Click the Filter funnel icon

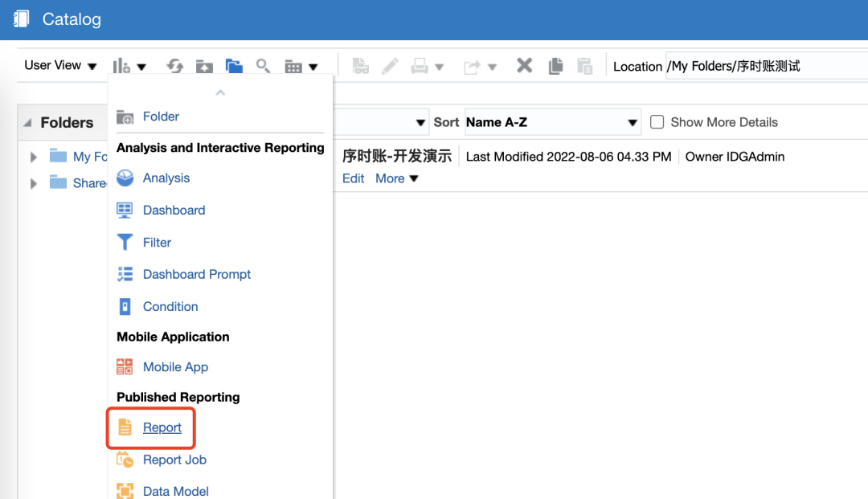(125, 243)
